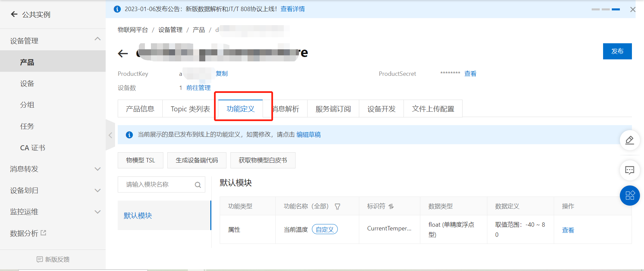This screenshot has height=271, width=644.
Task: Click the 物联网平台 breadcrumb
Action: pos(133,30)
